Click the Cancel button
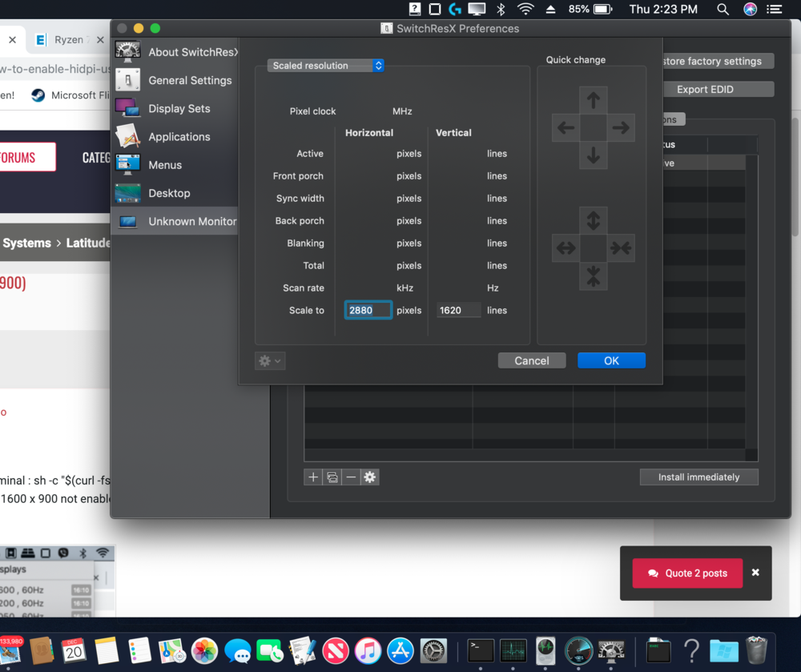This screenshot has height=672, width=801. pyautogui.click(x=532, y=360)
